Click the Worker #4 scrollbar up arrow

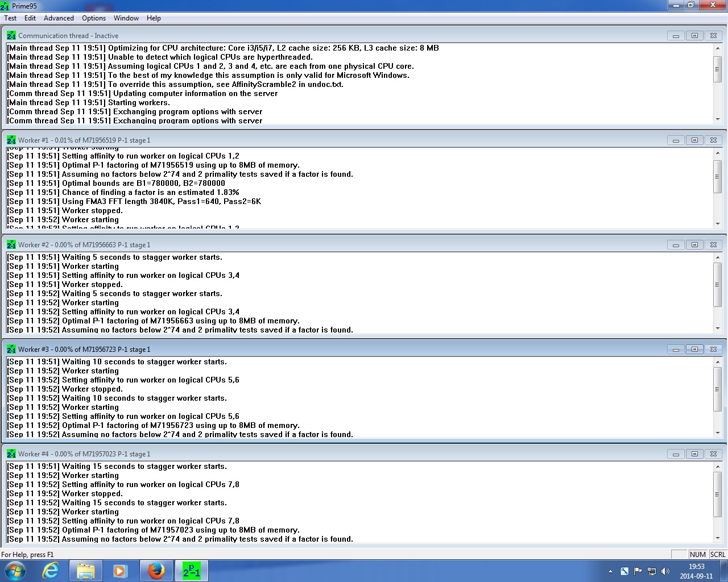718,467
